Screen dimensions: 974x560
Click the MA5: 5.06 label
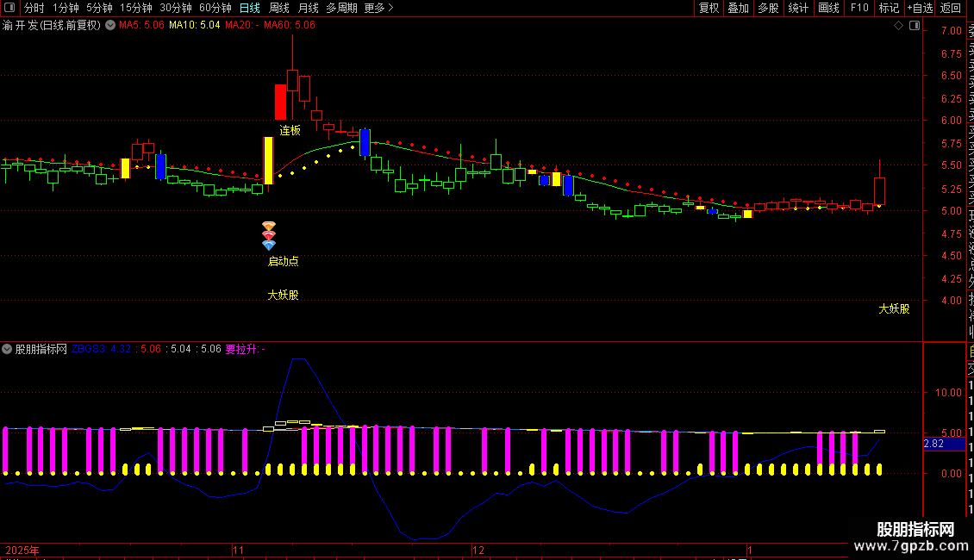tap(141, 25)
